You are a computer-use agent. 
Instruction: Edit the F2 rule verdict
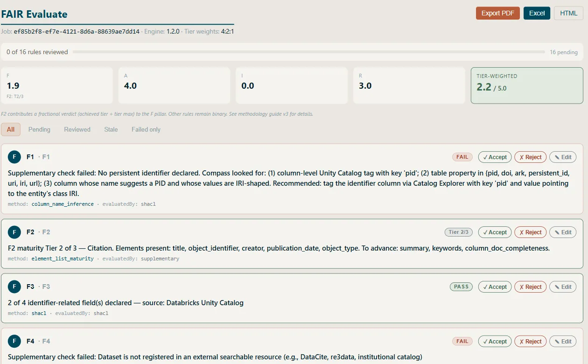tap(563, 232)
